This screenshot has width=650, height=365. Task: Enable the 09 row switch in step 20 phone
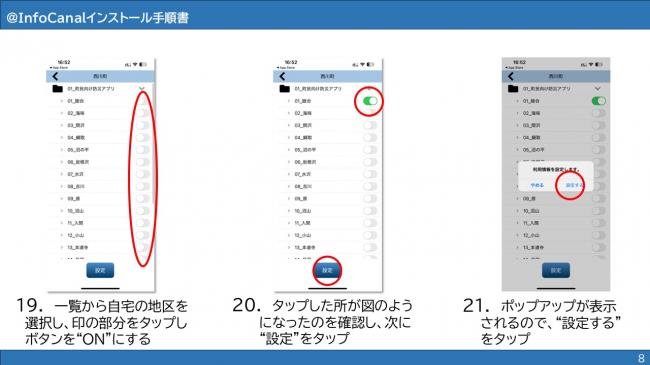[x=370, y=199]
